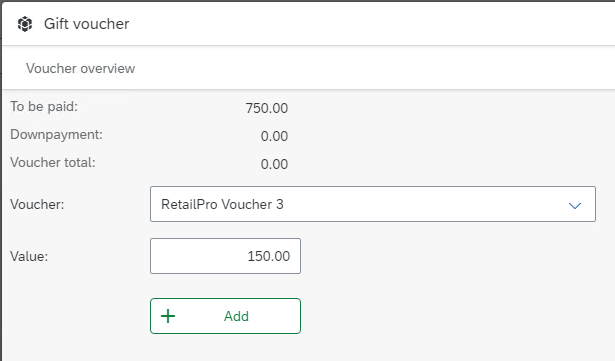Click the Voucher total amount 0.00
This screenshot has width=615, height=361.
274,164
